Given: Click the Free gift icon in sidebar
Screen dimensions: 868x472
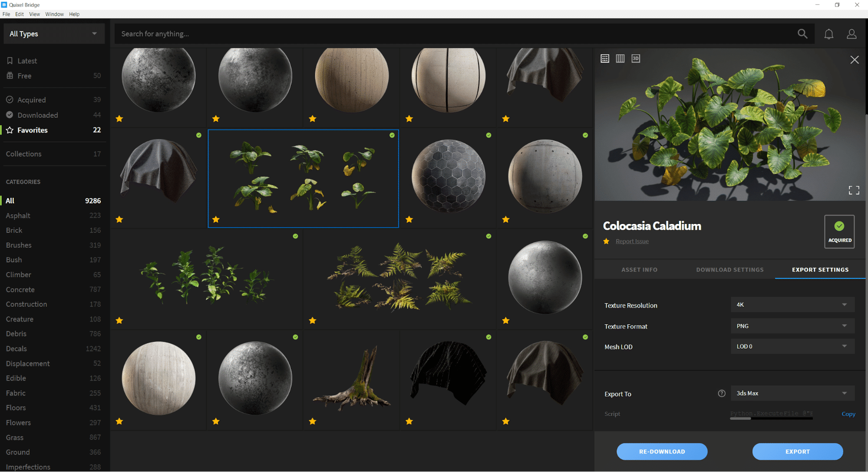Looking at the screenshot, I should point(10,76).
